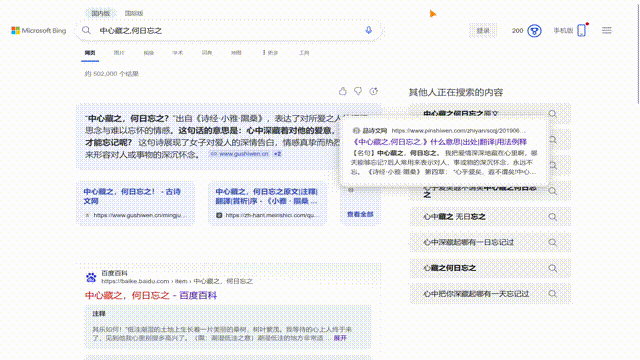640x360 pixels.
Task: Select the 视频 search tab
Action: (149, 53)
